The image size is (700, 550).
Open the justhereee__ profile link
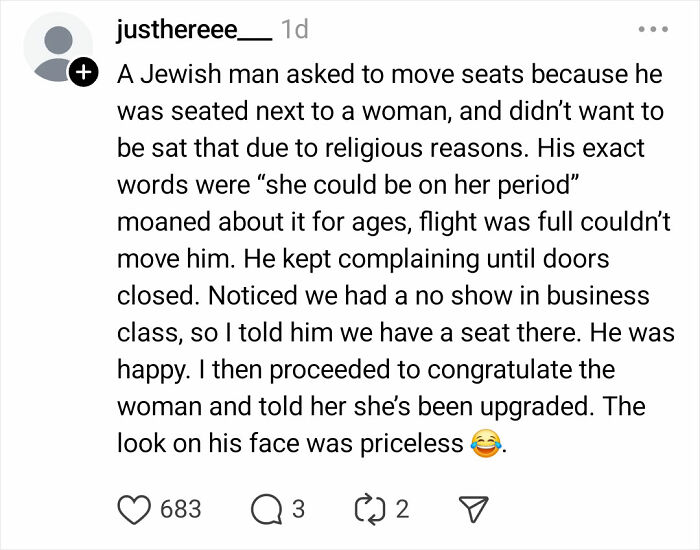tap(194, 31)
